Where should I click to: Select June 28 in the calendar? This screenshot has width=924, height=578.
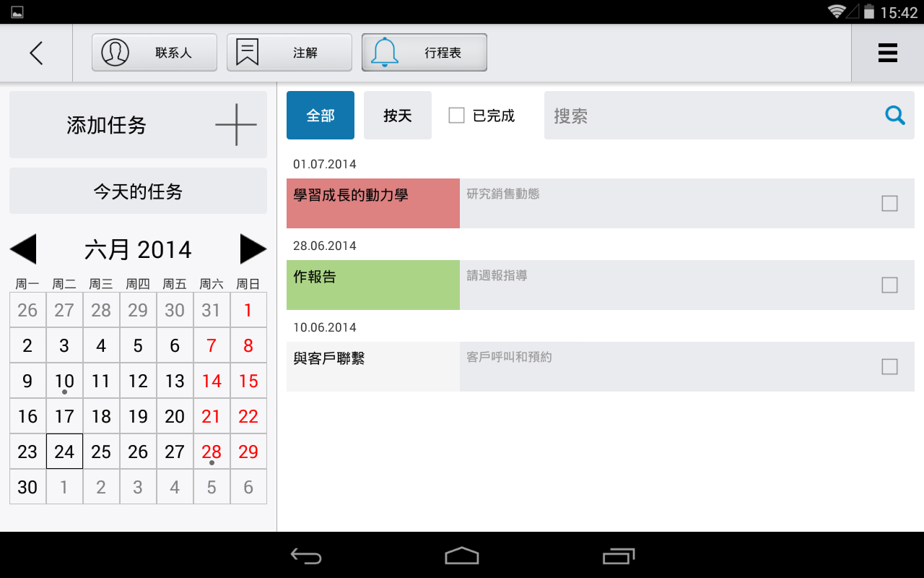(x=212, y=452)
